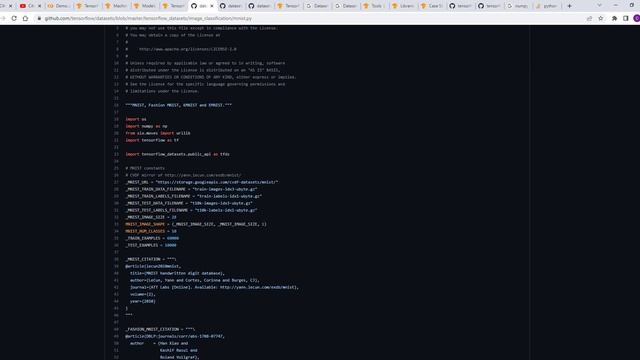Open a new browser tab
640x360 pixels.
tap(569, 6)
